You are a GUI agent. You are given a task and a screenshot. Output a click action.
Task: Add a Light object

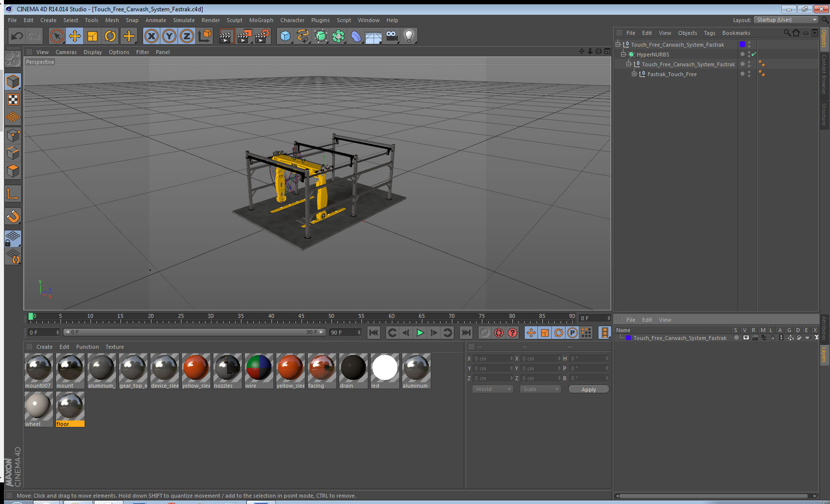(x=409, y=36)
